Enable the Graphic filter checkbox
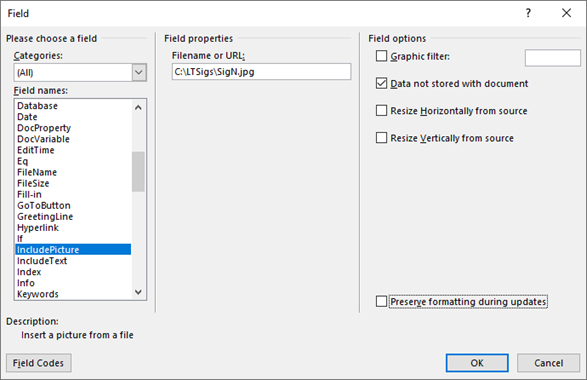587x380 pixels. click(x=381, y=56)
